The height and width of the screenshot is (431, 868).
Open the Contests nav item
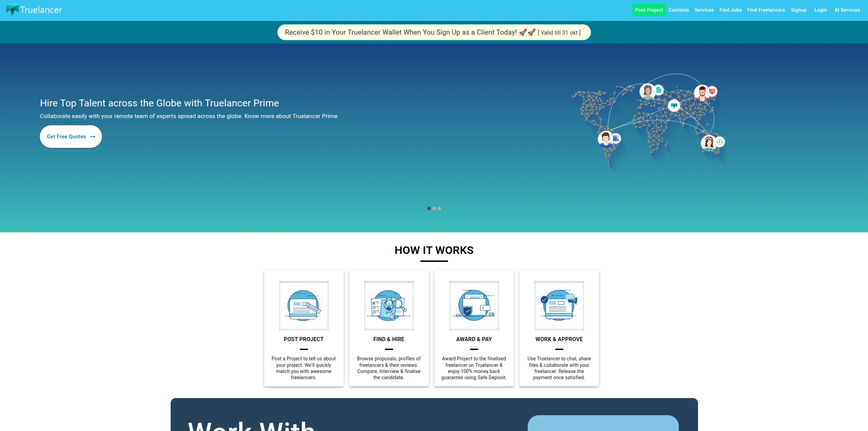coord(678,10)
